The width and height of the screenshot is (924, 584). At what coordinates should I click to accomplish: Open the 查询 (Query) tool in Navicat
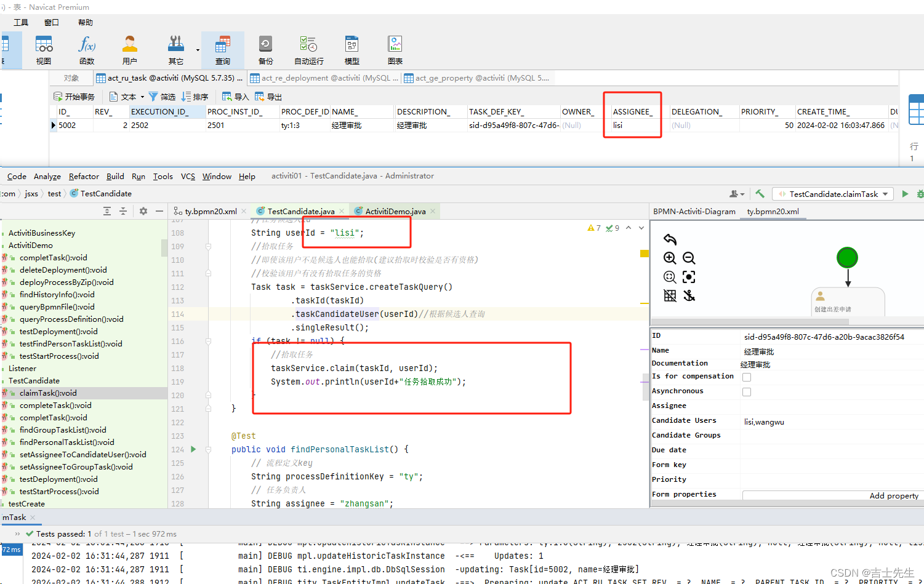(x=223, y=50)
